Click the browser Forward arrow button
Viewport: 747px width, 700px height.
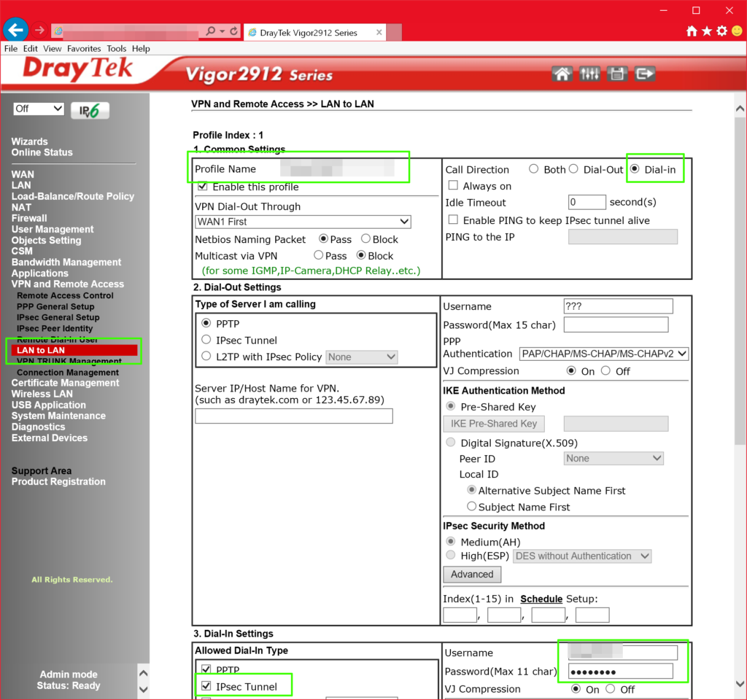40,31
